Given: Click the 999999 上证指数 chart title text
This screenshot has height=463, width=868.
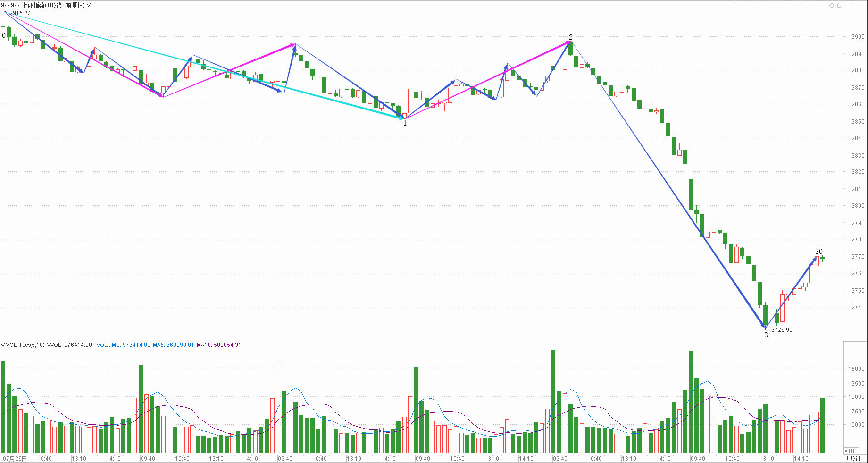Looking at the screenshot, I should pos(42,5).
